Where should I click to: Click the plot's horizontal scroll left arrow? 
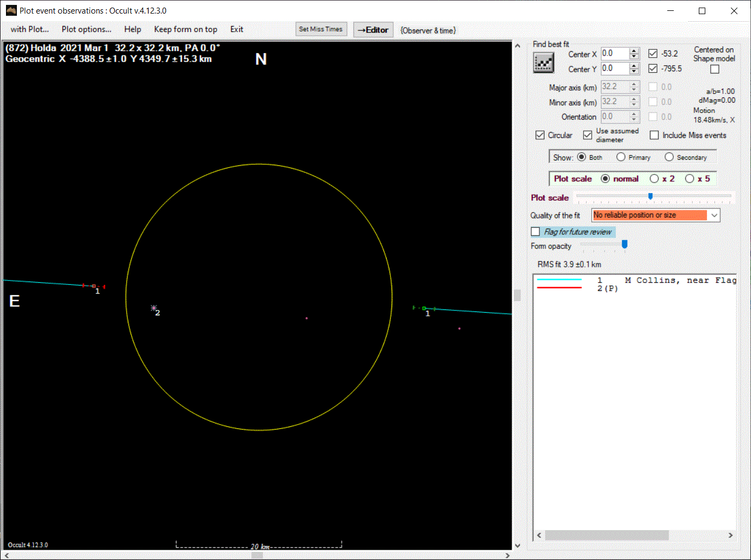(7, 555)
